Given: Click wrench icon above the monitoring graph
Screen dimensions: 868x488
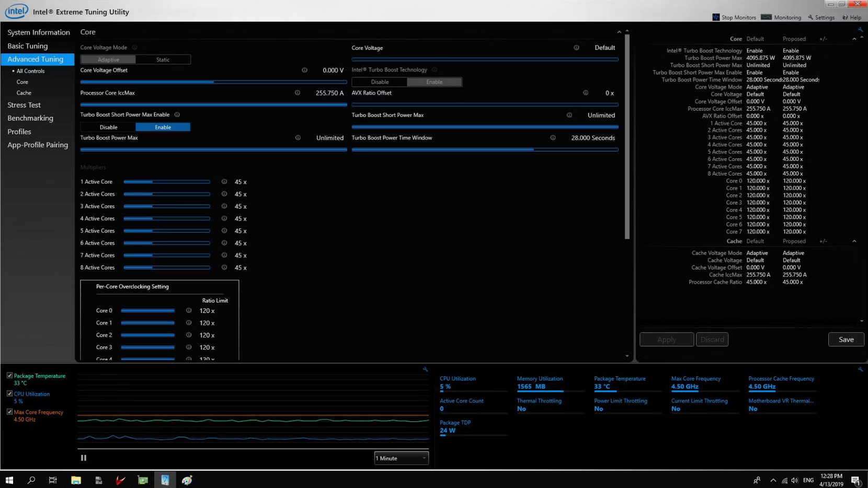Looking at the screenshot, I should pyautogui.click(x=425, y=369).
